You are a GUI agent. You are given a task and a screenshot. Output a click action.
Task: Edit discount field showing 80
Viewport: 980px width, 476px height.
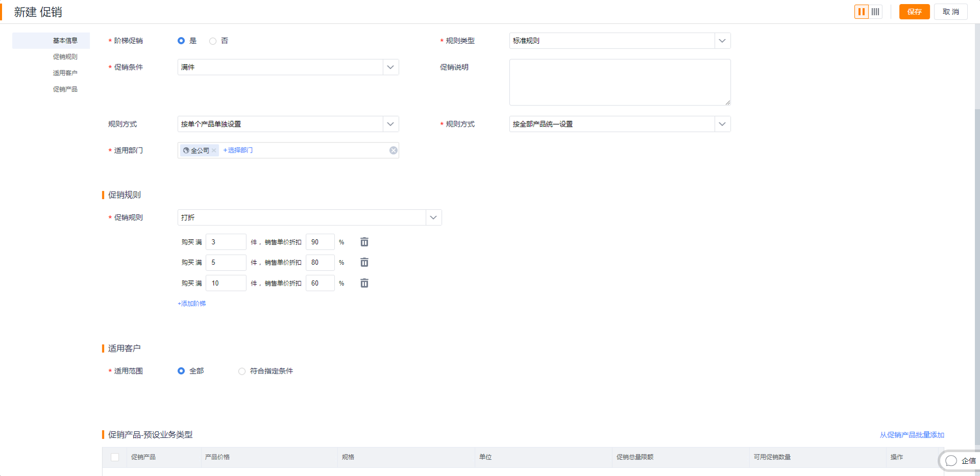coord(320,262)
